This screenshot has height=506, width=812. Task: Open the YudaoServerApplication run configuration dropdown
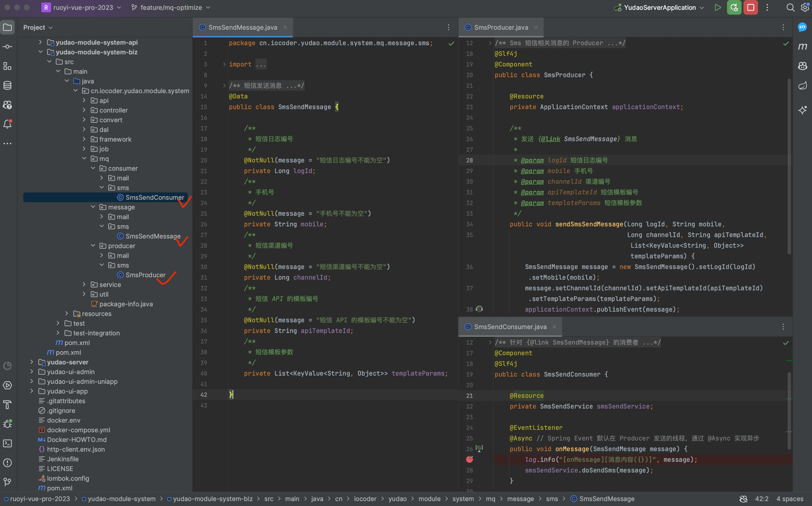click(660, 8)
